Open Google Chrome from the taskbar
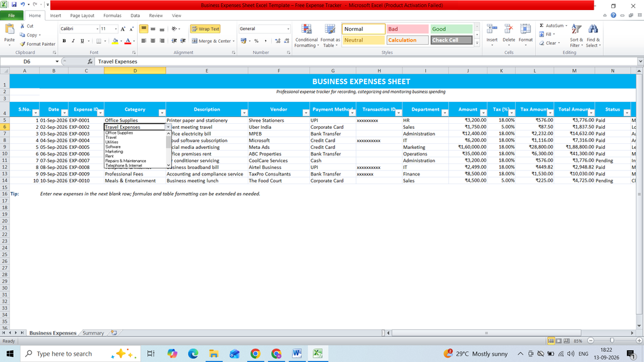This screenshot has width=644, height=362. point(255,353)
